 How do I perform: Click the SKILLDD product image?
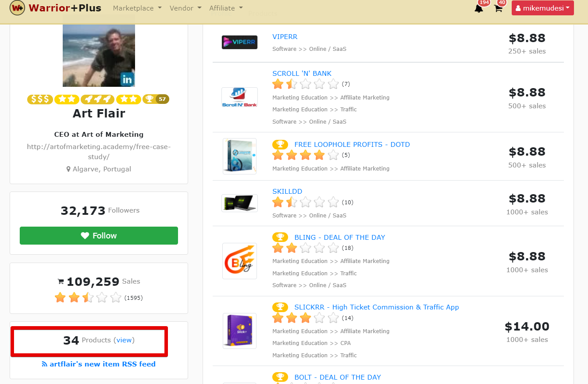pos(239,203)
